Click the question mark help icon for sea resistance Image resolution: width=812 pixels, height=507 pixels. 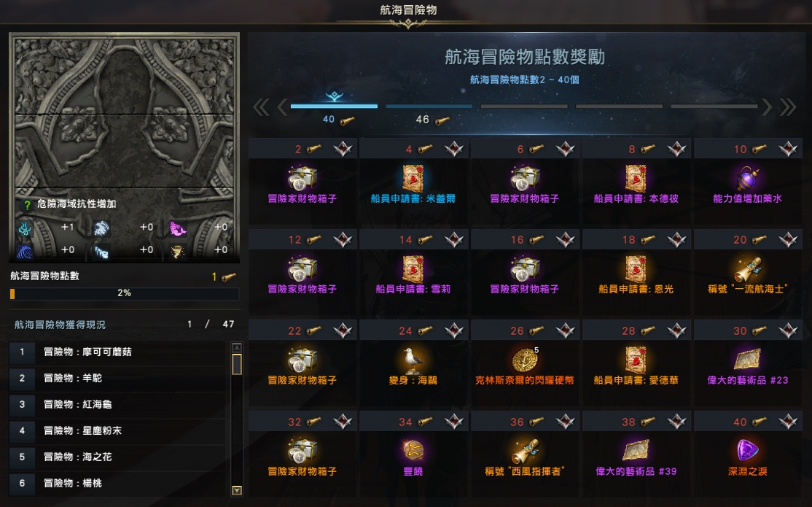click(27, 205)
